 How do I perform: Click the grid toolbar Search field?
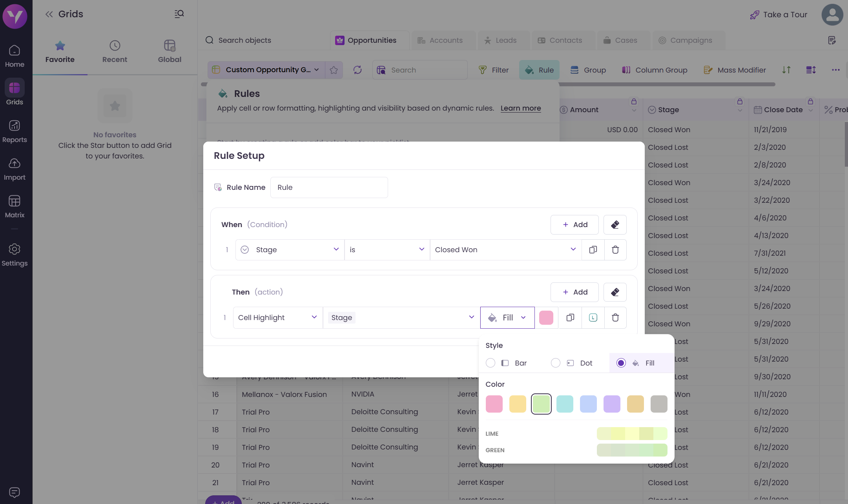[420, 70]
